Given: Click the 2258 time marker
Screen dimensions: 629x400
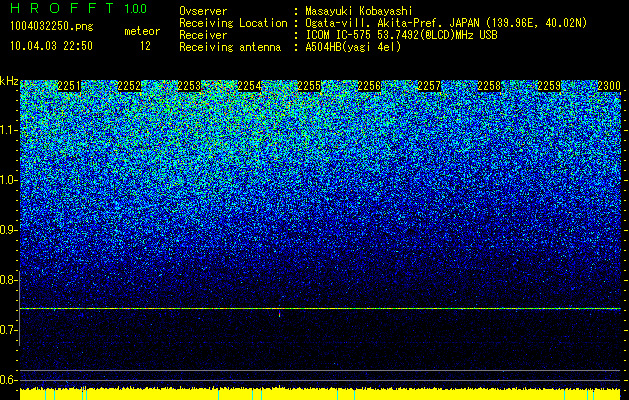Looking at the screenshot, I should (x=489, y=86).
